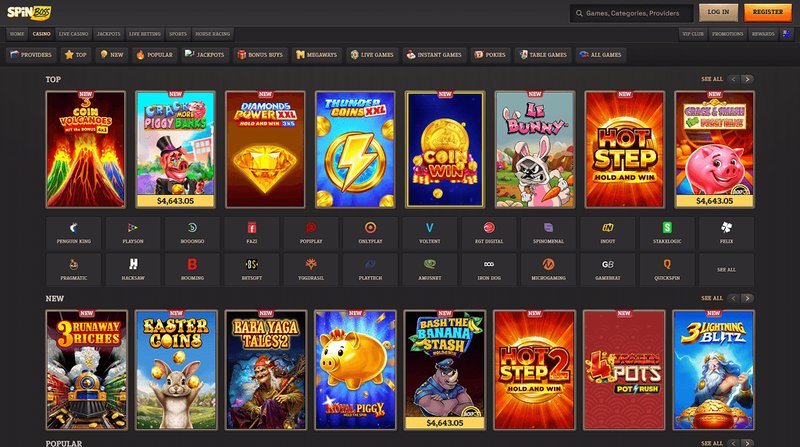The width and height of the screenshot is (800, 447).
Task: Click the games search field
Action: pos(632,13)
